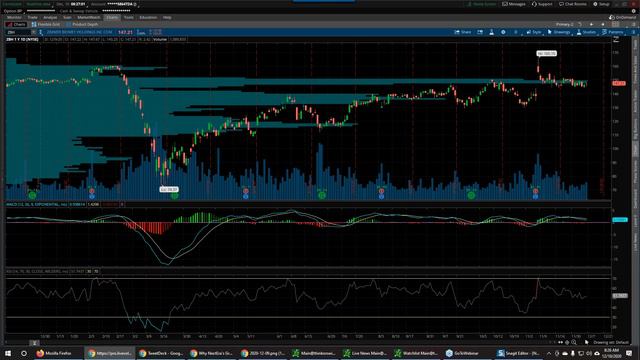Image resolution: width=640 pixels, height=360 pixels.
Task: Enable OnDemand mode
Action: click(x=622, y=18)
